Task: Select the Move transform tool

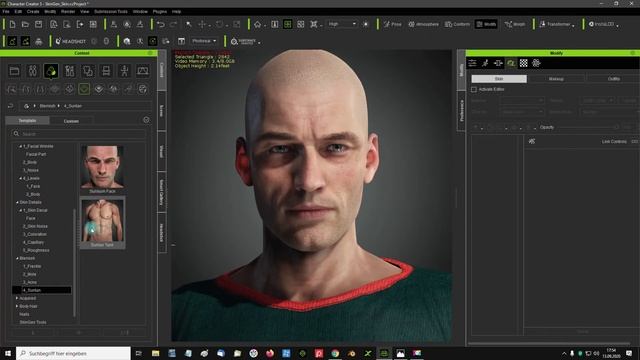Action: coord(202,24)
